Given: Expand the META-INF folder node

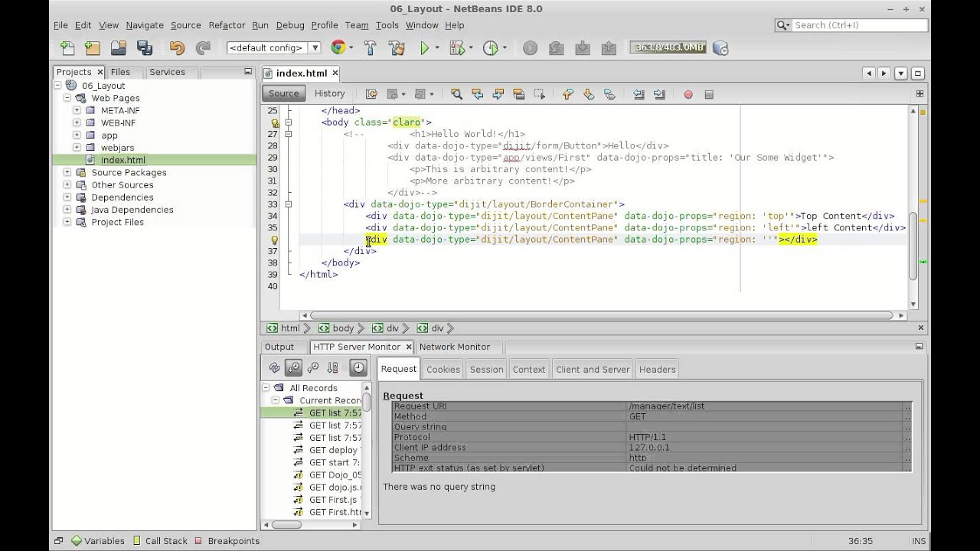Looking at the screenshot, I should [77, 110].
